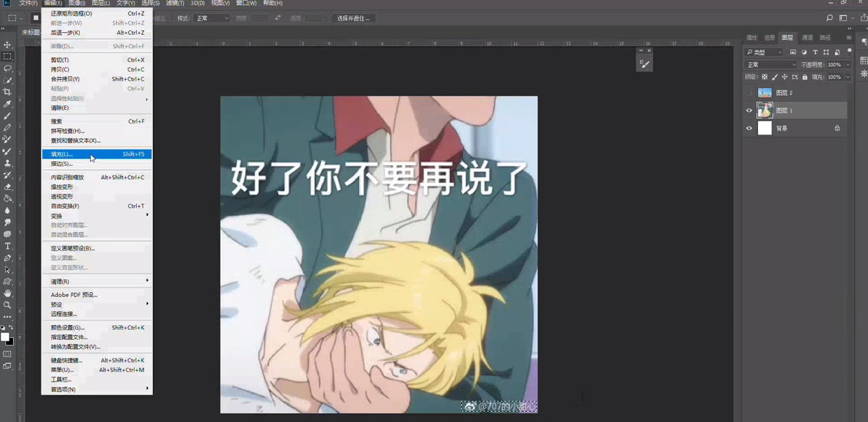Switch to the 信息 tab
Viewport: 868px width, 422px height.
(770, 38)
